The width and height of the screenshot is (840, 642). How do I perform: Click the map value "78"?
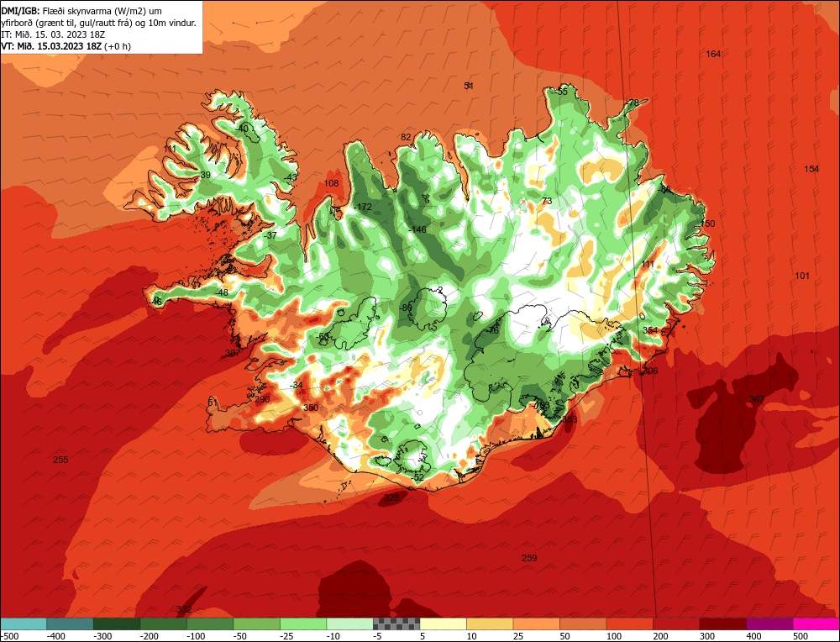click(x=633, y=103)
